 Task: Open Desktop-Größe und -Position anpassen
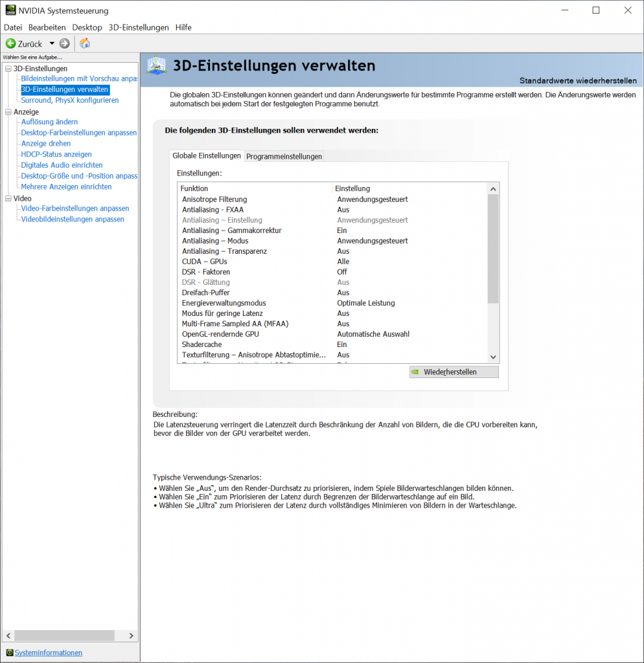pos(79,176)
